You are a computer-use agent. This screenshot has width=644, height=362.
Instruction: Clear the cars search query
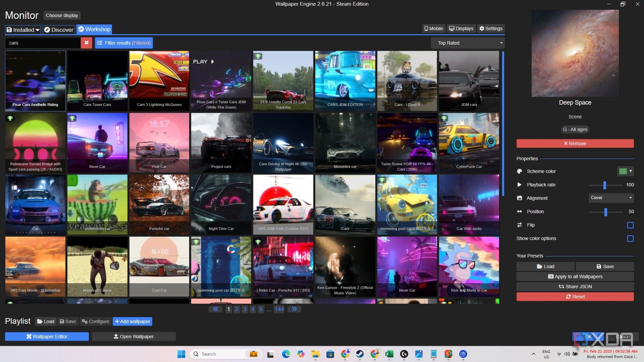pos(86,42)
